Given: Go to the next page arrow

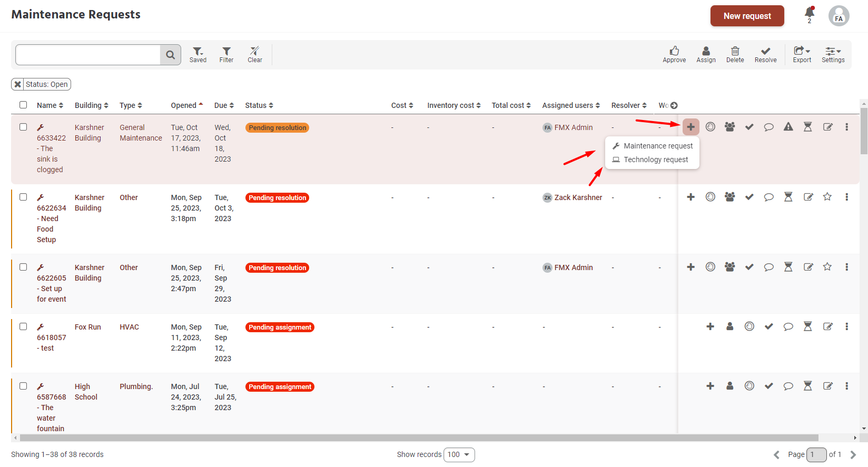Looking at the screenshot, I should point(853,455).
